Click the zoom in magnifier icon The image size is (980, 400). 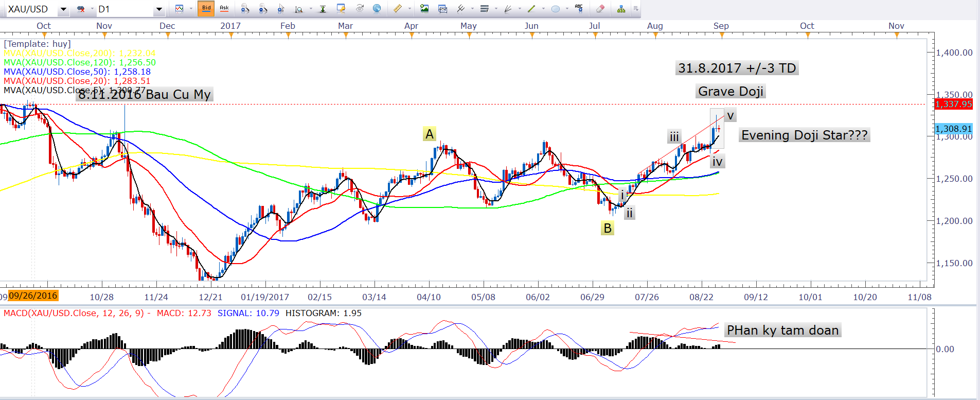coord(245,9)
